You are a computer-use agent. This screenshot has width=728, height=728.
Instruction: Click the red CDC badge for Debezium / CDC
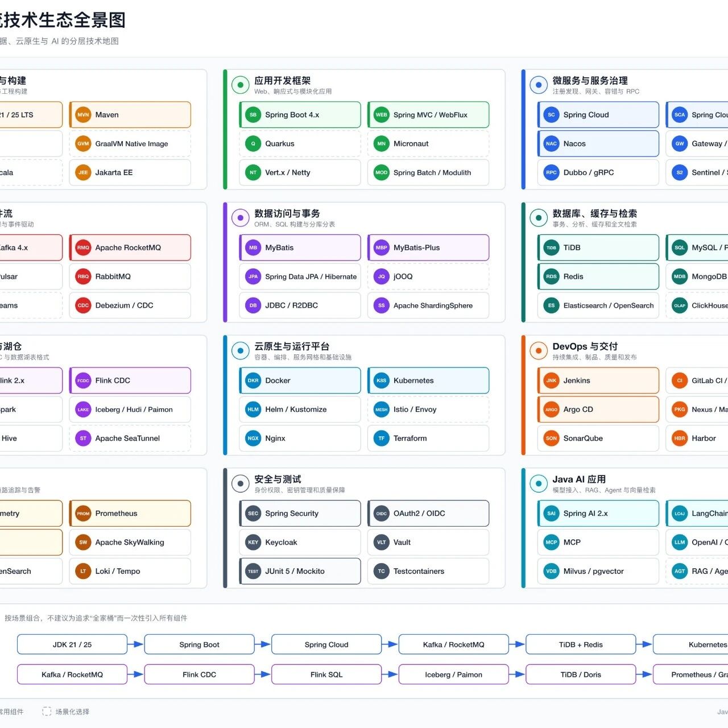point(83,305)
